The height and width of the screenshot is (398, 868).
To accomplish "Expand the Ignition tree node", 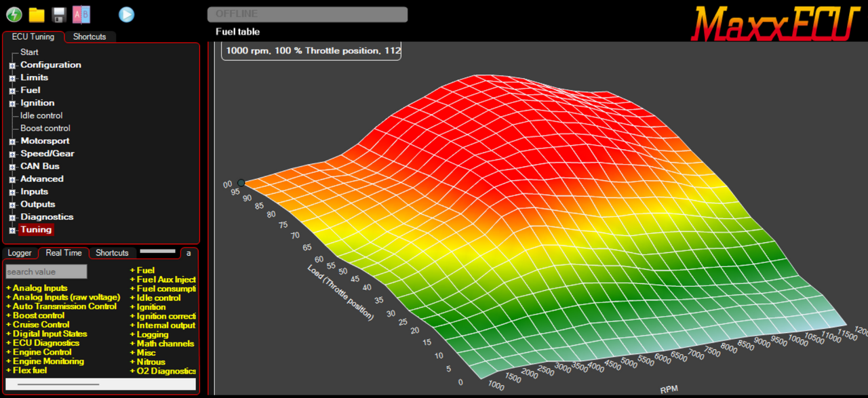I will [x=12, y=104].
